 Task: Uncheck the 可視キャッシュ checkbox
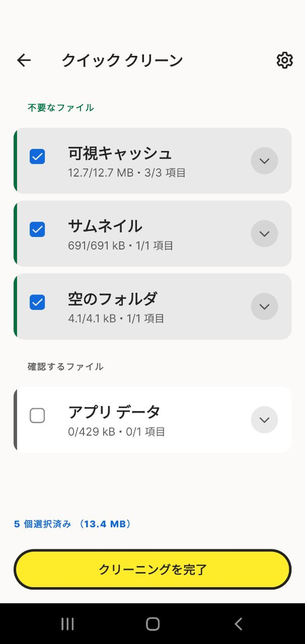tap(37, 156)
